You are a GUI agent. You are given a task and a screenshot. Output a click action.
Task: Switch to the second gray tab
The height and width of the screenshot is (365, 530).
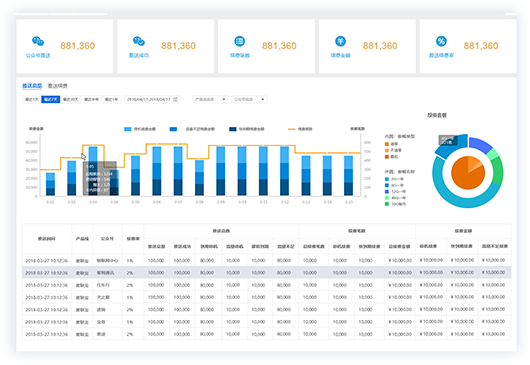click(x=57, y=86)
